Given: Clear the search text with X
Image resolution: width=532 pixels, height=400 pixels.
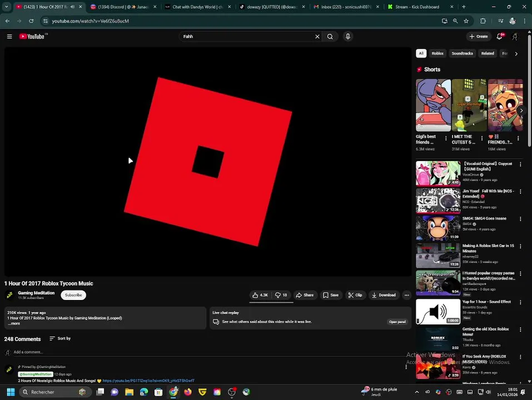Looking at the screenshot, I should tap(317, 36).
